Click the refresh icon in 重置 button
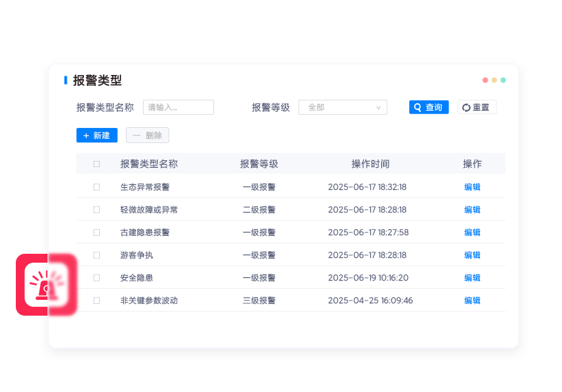562x392 pixels. pyautogui.click(x=466, y=107)
